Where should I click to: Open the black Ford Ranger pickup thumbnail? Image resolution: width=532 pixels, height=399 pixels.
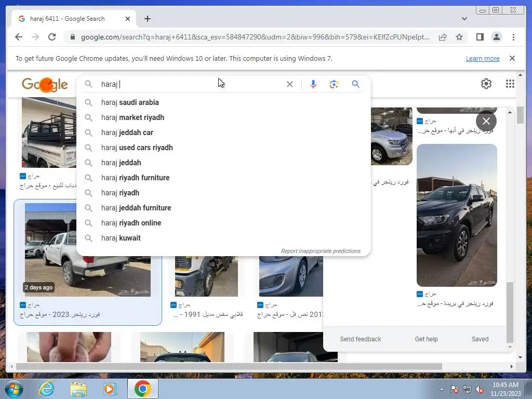[457, 215]
